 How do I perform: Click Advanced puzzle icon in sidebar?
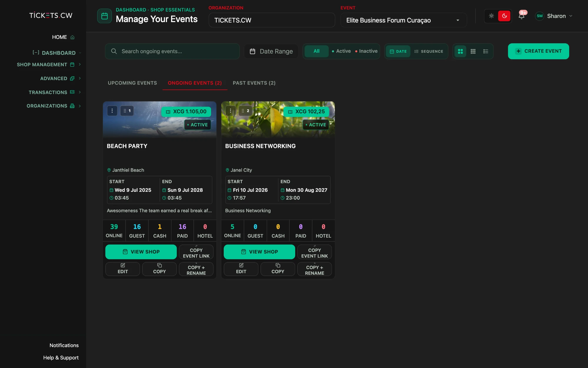(72, 78)
